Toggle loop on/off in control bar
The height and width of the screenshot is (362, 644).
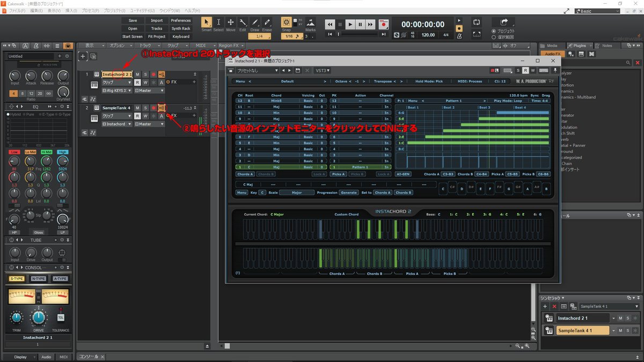tap(477, 23)
